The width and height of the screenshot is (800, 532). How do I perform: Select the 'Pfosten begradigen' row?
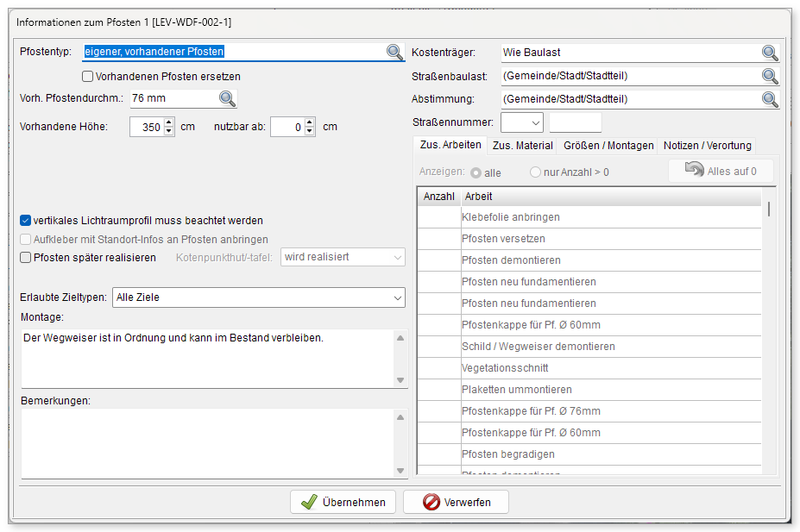pyautogui.click(x=589, y=454)
